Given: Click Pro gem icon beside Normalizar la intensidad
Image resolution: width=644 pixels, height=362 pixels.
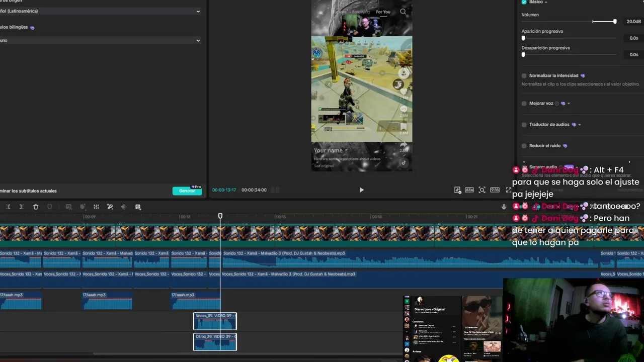Looking at the screenshot, I should [583, 76].
